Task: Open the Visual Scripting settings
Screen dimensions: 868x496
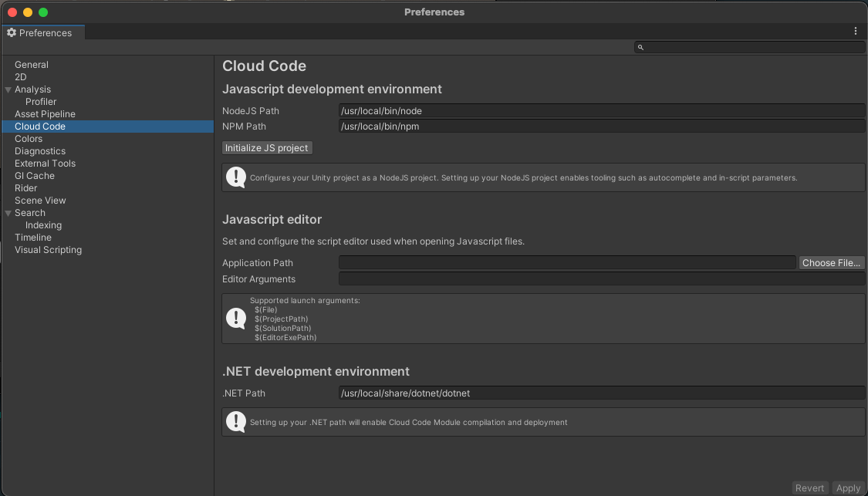Action: coord(48,250)
